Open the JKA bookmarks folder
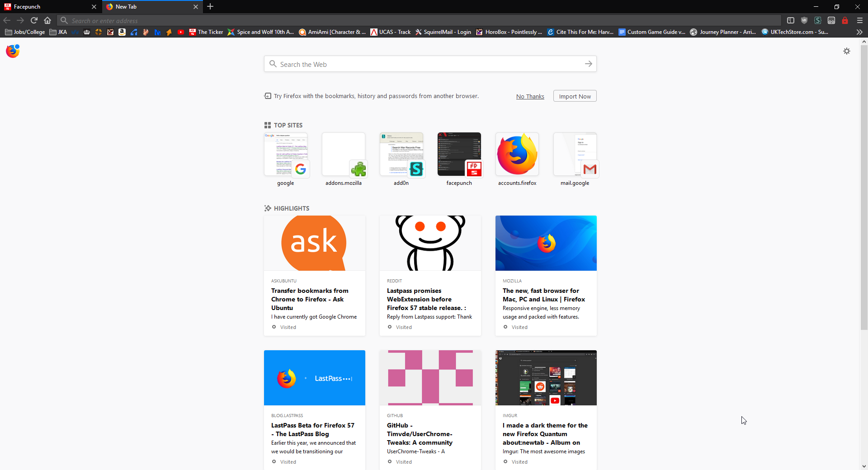This screenshot has width=868, height=470. click(58, 32)
